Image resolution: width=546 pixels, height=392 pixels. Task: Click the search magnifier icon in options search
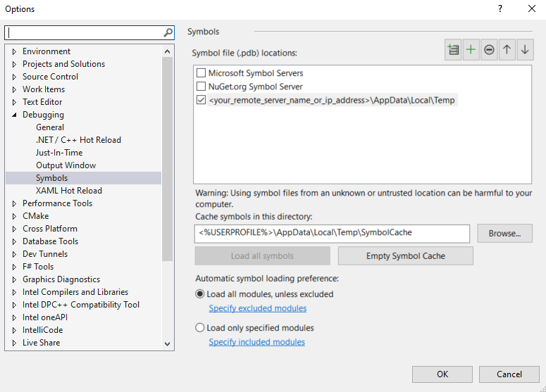click(168, 32)
